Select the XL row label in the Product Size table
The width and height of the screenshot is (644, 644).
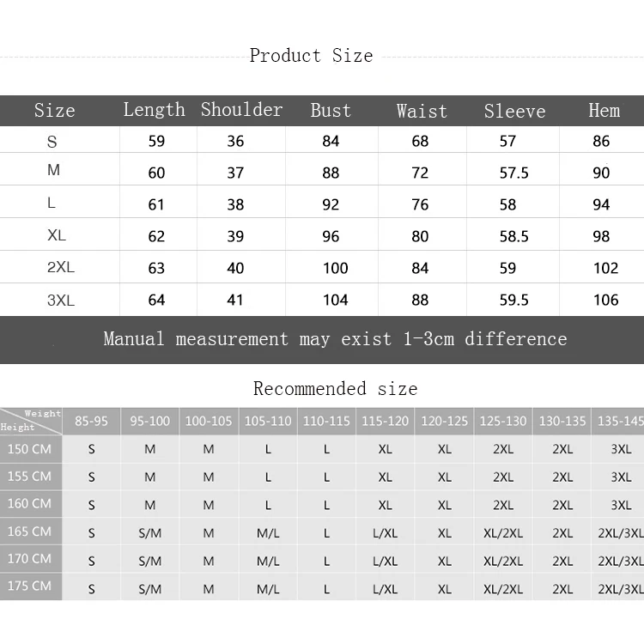(57, 235)
